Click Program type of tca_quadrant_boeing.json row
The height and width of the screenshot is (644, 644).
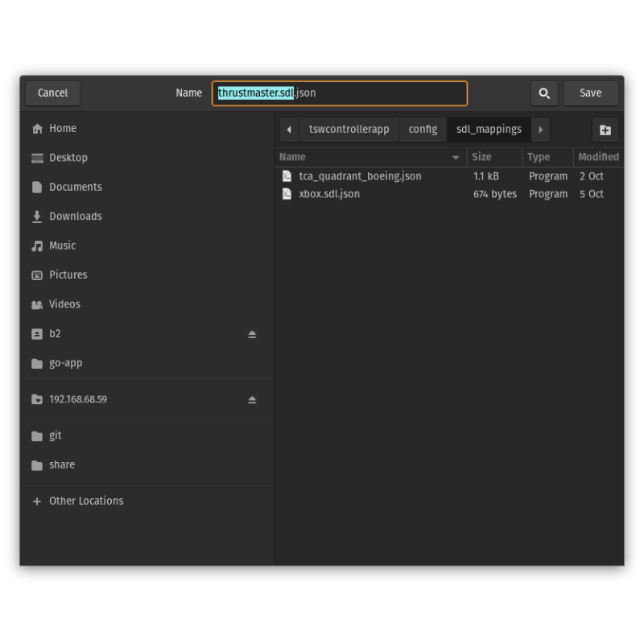coord(548,176)
